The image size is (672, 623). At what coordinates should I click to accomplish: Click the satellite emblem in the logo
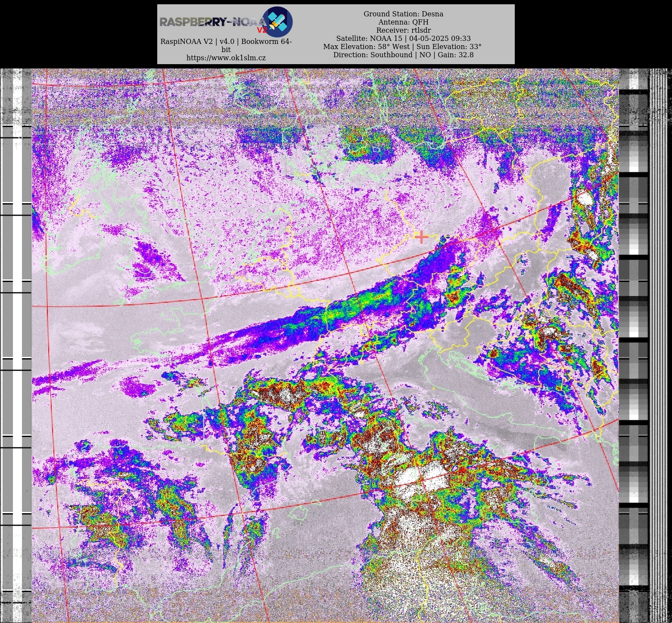pyautogui.click(x=277, y=22)
